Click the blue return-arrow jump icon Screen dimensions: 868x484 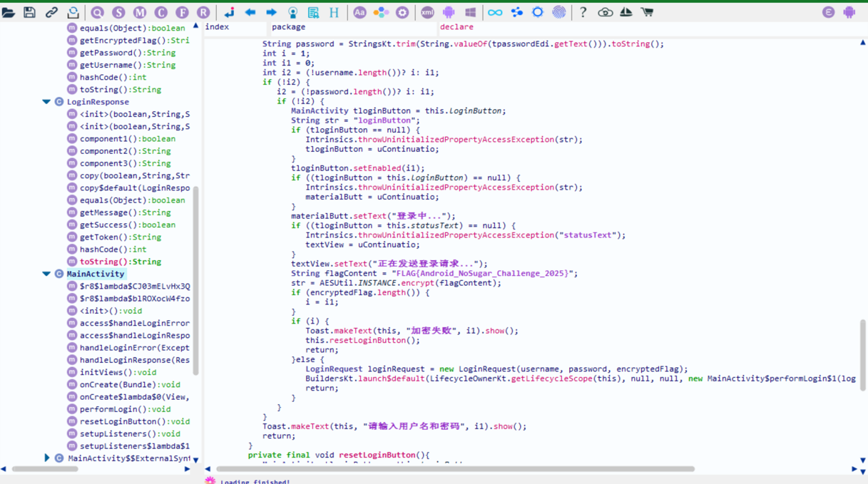pos(229,12)
